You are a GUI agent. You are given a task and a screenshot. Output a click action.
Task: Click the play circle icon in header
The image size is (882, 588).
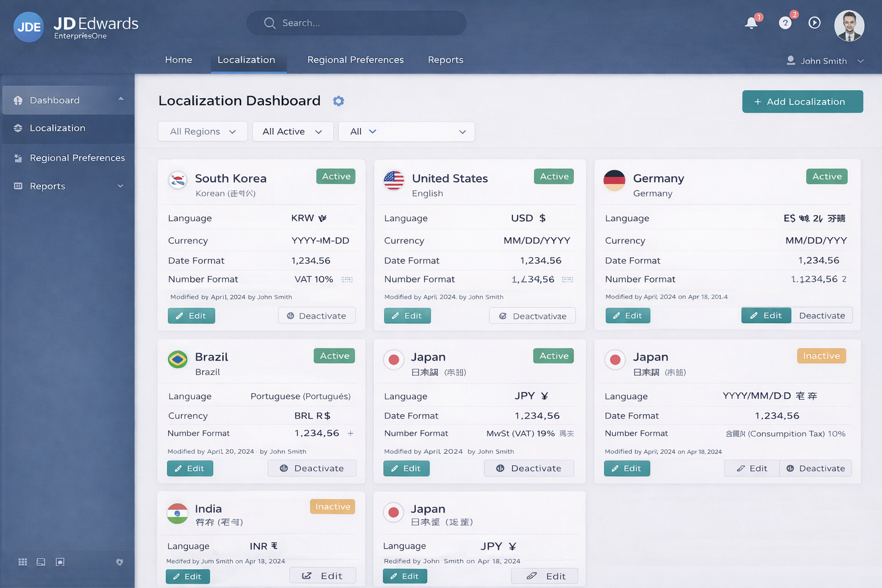[x=814, y=23]
